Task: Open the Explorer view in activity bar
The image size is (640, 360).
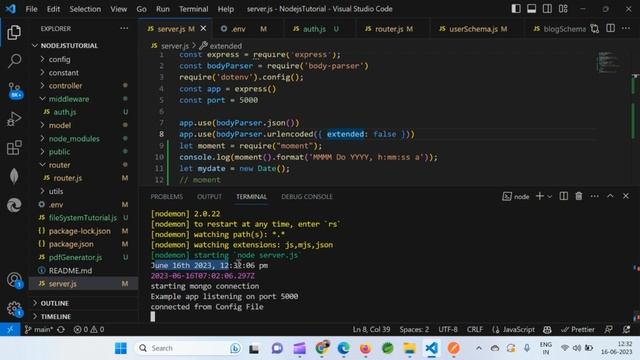Action: pyautogui.click(x=14, y=32)
